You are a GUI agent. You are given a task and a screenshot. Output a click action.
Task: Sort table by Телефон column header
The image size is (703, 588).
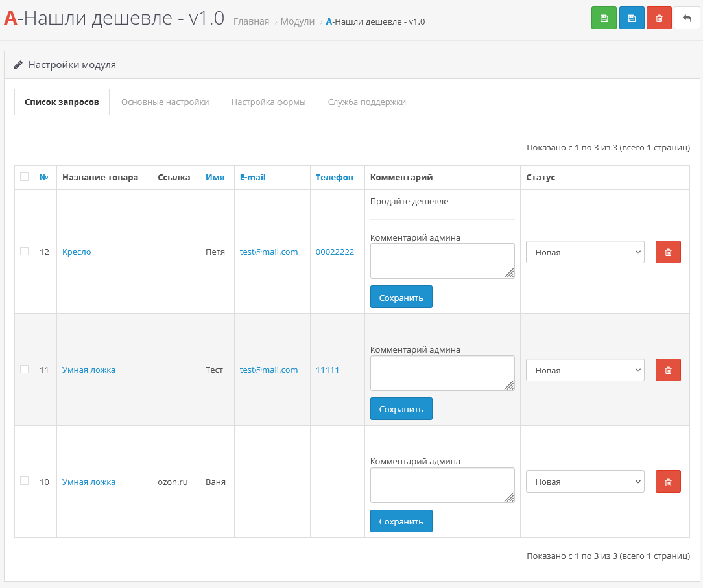coord(335,178)
